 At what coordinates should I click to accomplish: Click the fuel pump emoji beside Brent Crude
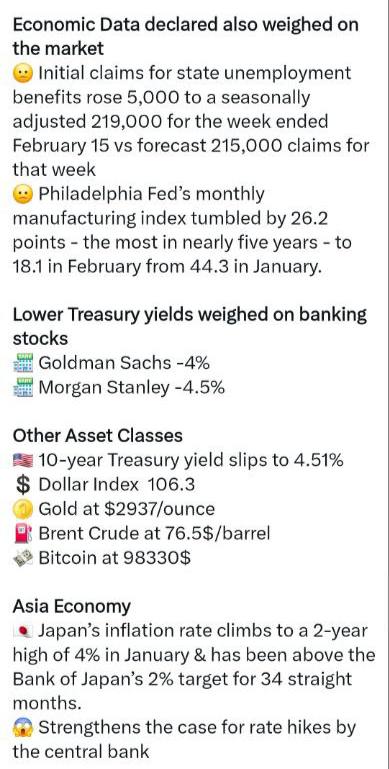[x=23, y=533]
